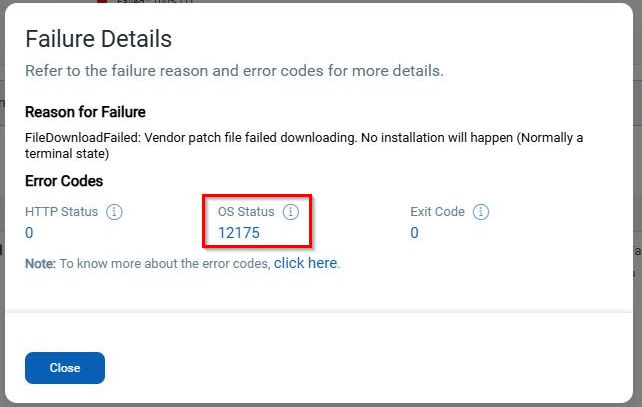Click the "HTTP Status" label text

62,212
